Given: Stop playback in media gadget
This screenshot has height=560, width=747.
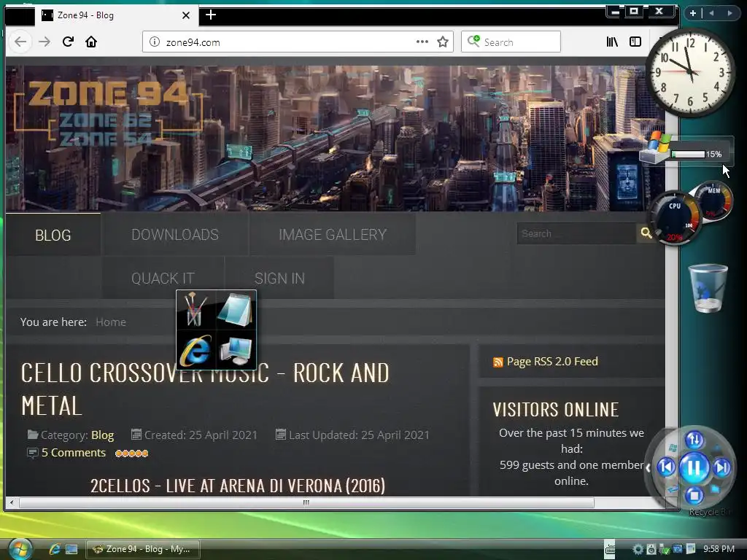Looking at the screenshot, I should click(694, 496).
